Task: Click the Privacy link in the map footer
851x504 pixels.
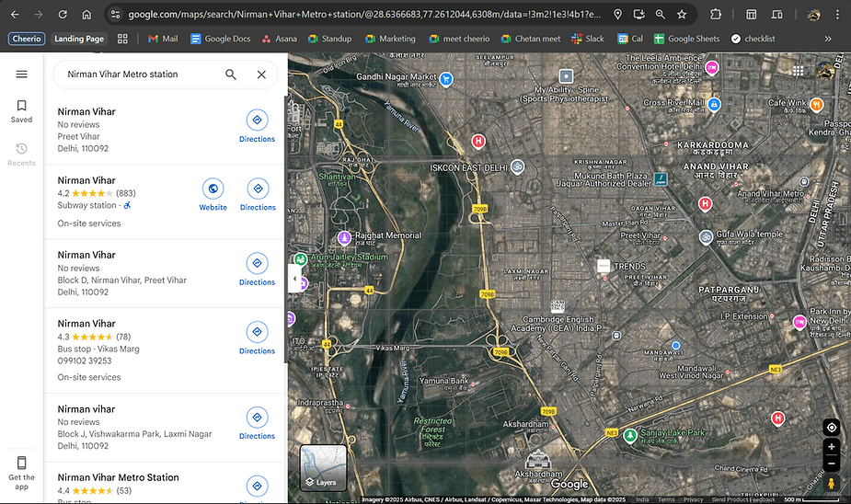Action: point(693,499)
